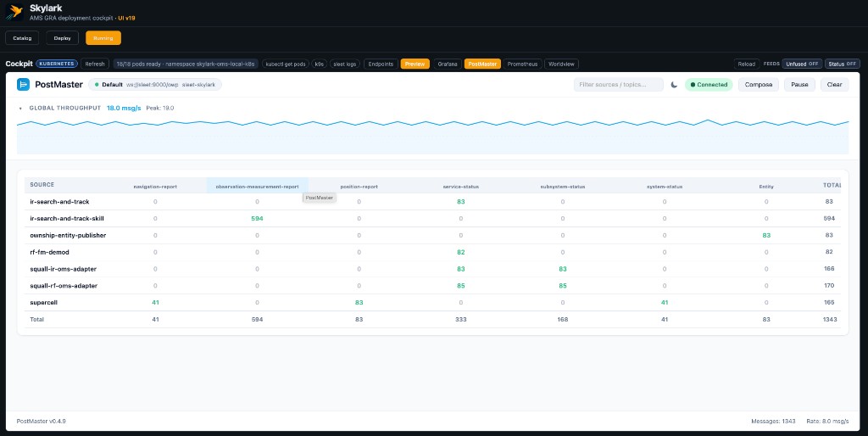Click the PostMaster blue app icon
868x436 pixels.
click(23, 85)
